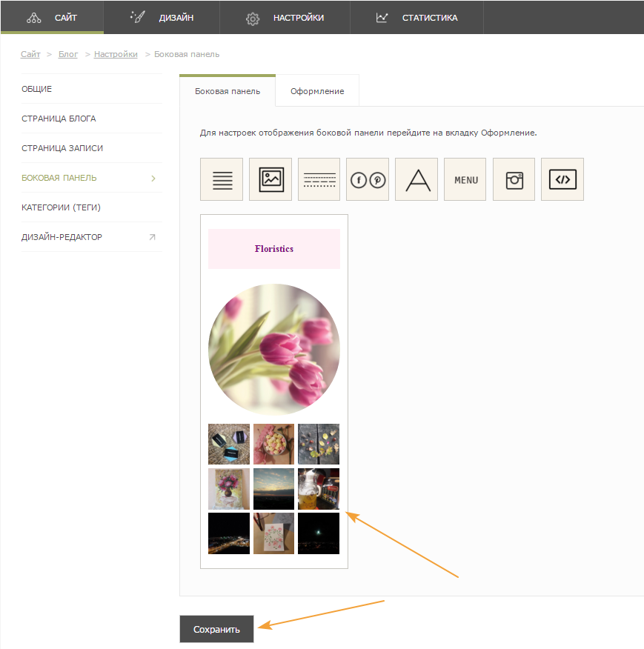644x649 pixels.
Task: Click the Floristics title block
Action: (274, 249)
